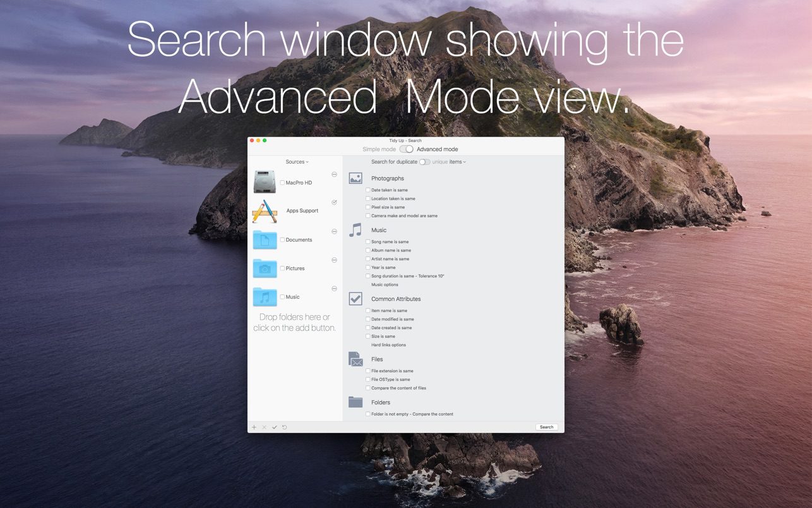Expand the Sources dropdown
Screen dimensions: 812x508
pos(297,162)
